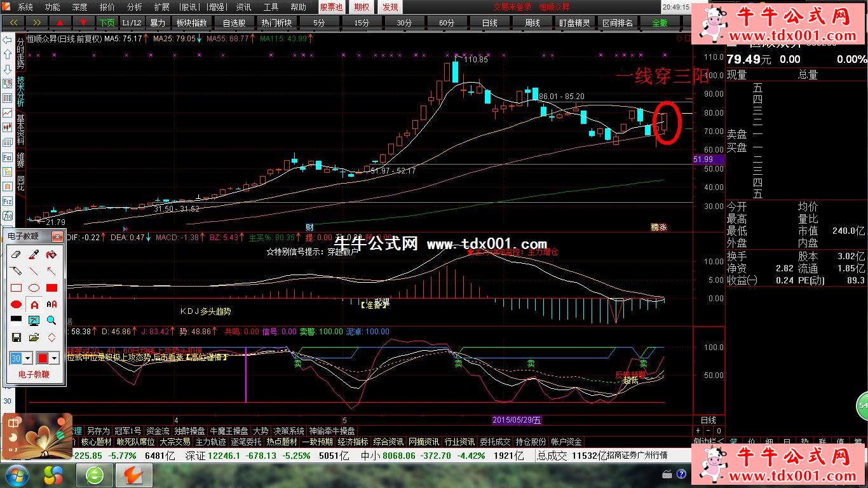Open the 核心题材 info tab
This screenshot has height=488, width=868.
96,442
